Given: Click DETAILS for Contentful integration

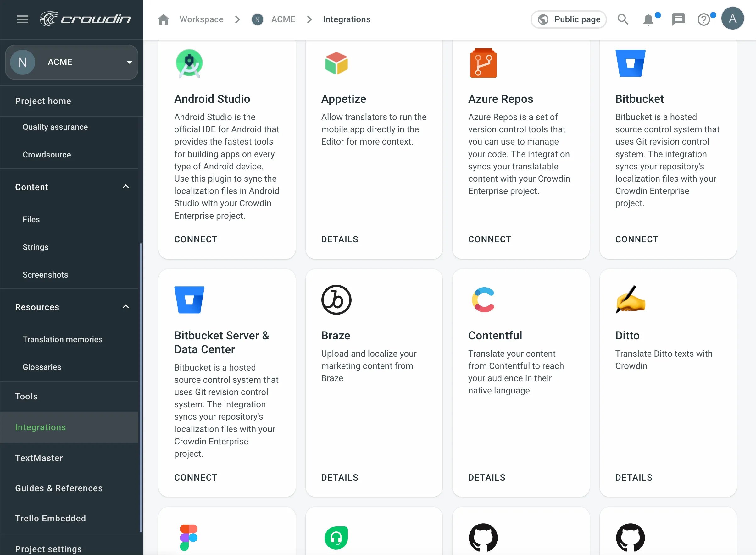Looking at the screenshot, I should [x=487, y=477].
